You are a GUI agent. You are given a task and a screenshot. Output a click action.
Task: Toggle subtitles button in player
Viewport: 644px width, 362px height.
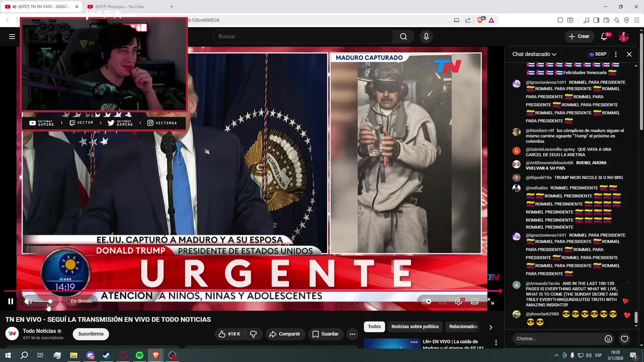coord(442,301)
